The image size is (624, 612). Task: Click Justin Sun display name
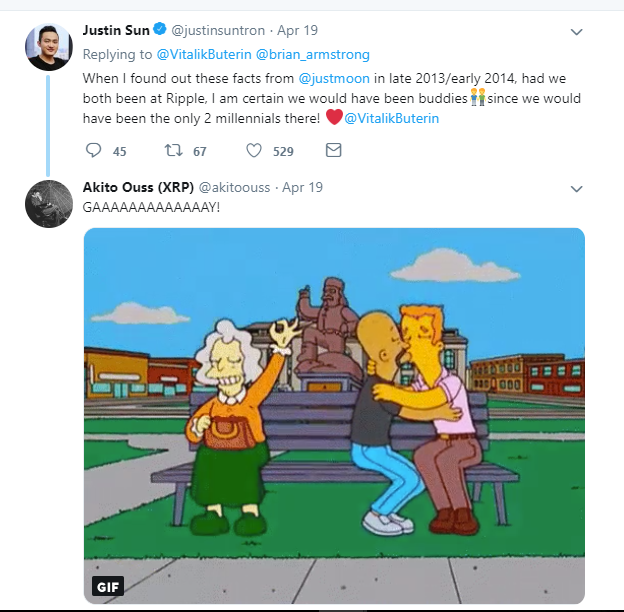pyautogui.click(x=115, y=31)
